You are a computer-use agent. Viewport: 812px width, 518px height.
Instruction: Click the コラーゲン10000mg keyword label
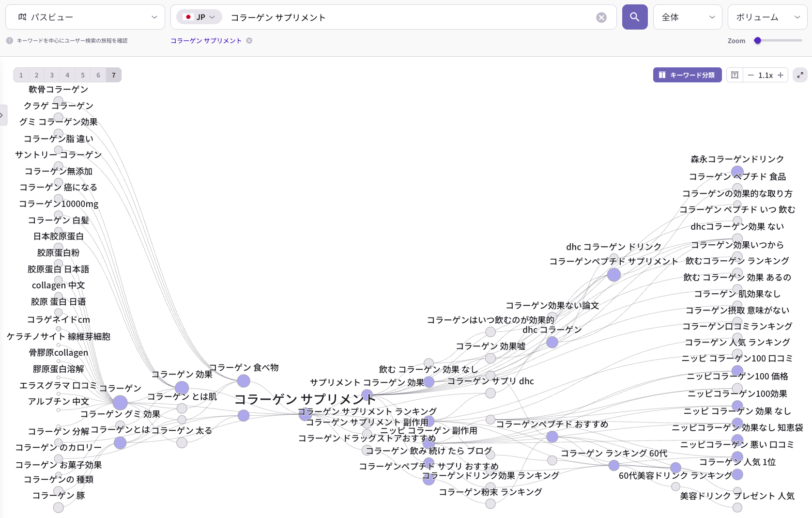pyautogui.click(x=59, y=204)
